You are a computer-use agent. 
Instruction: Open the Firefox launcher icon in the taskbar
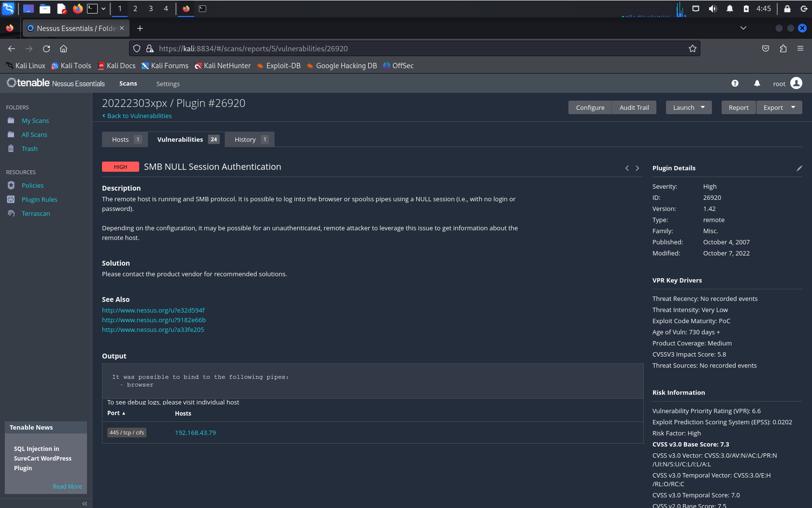click(77, 8)
